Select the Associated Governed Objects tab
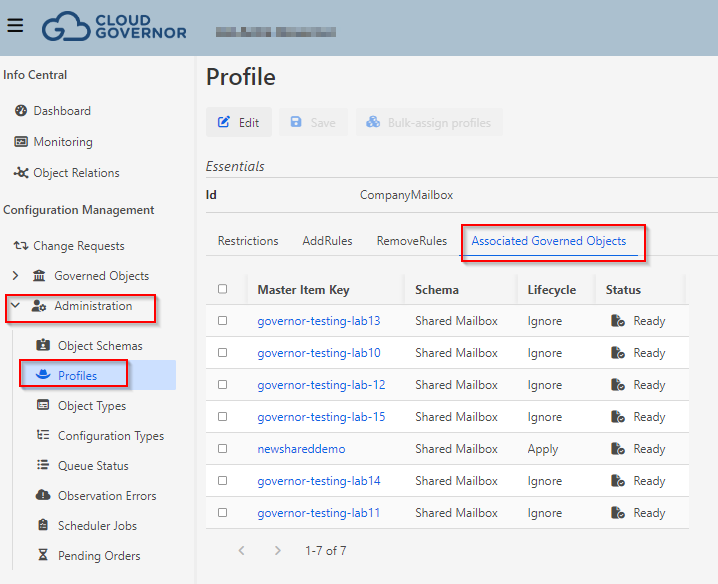 coord(549,241)
